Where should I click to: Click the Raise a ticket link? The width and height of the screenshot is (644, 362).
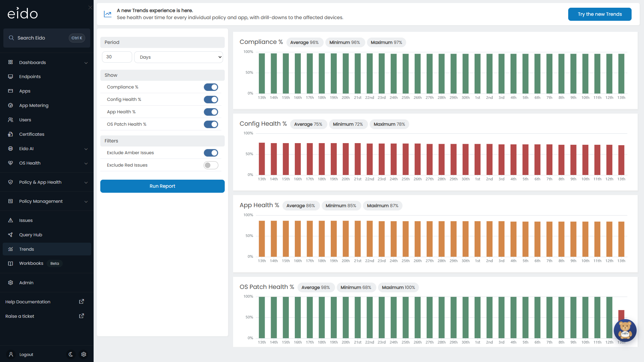20,316
